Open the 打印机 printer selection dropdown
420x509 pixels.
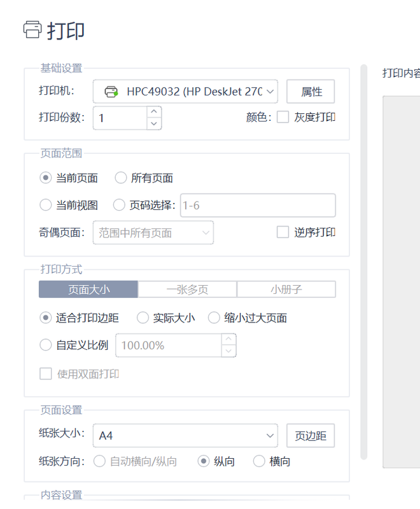(x=185, y=92)
